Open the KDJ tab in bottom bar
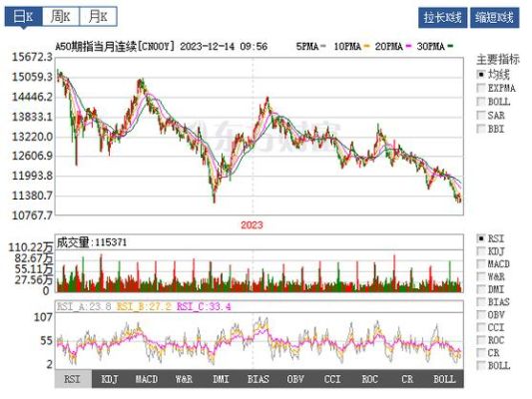532x399 pixels. 110,379
